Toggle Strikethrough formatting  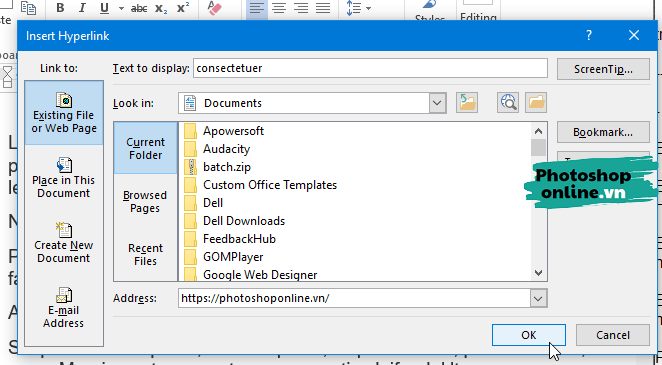(x=139, y=8)
